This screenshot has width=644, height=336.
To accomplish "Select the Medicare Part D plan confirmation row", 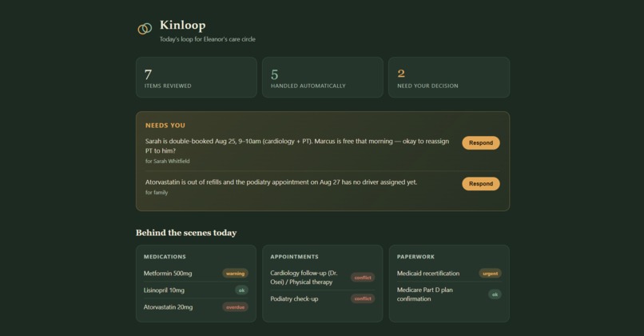I will point(449,294).
